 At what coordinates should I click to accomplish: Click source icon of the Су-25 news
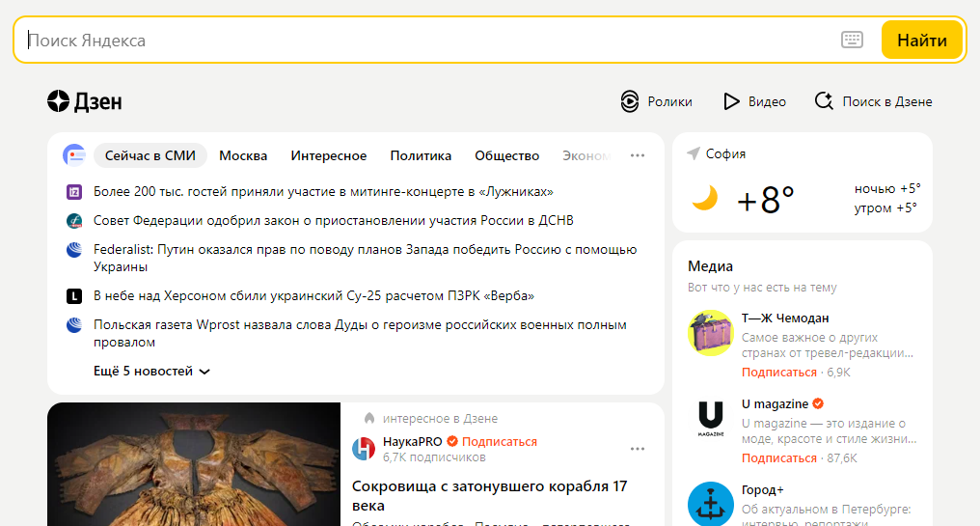pyautogui.click(x=74, y=296)
